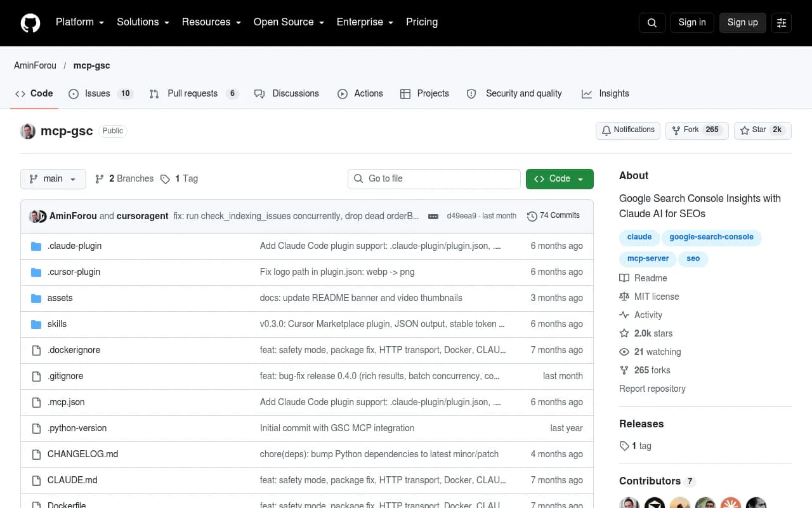Image resolution: width=812 pixels, height=508 pixels.
Task: Click the assets folder icon
Action: 36,298
